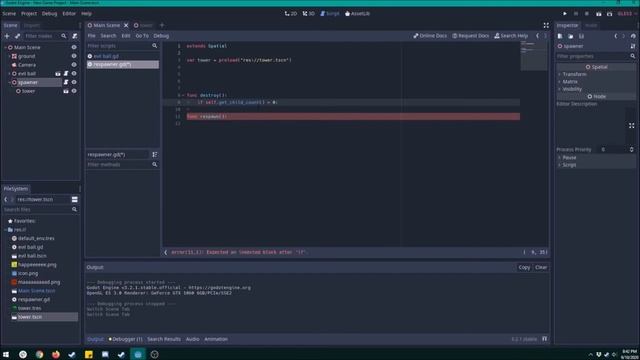The height and width of the screenshot is (360, 640).
Task: Open script icon on evil ball node
Action: click(66, 73)
